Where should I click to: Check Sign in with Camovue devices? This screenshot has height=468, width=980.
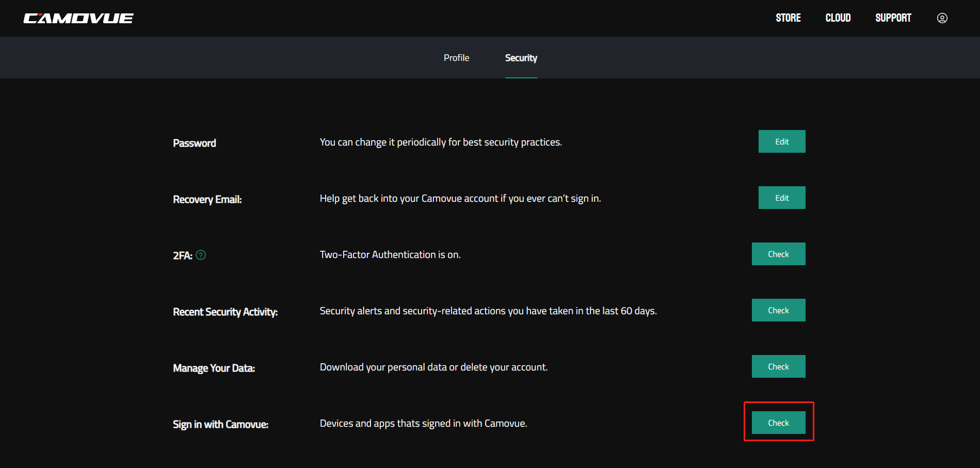click(x=778, y=423)
